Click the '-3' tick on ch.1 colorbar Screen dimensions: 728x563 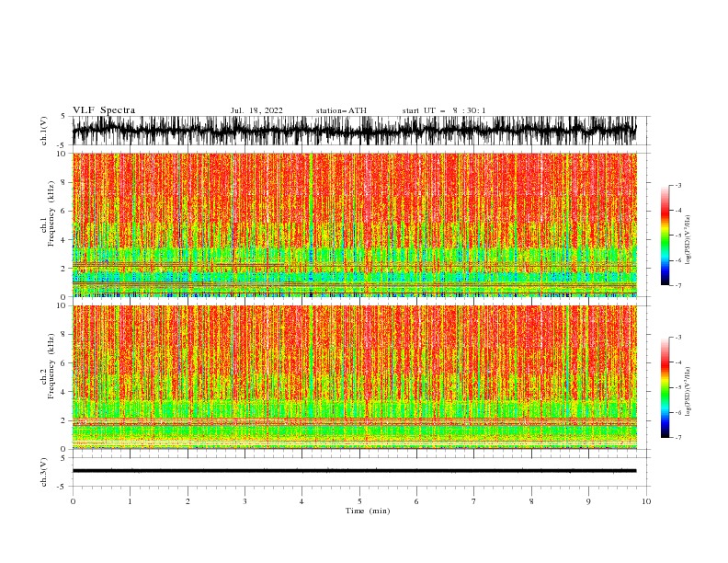tap(678, 185)
